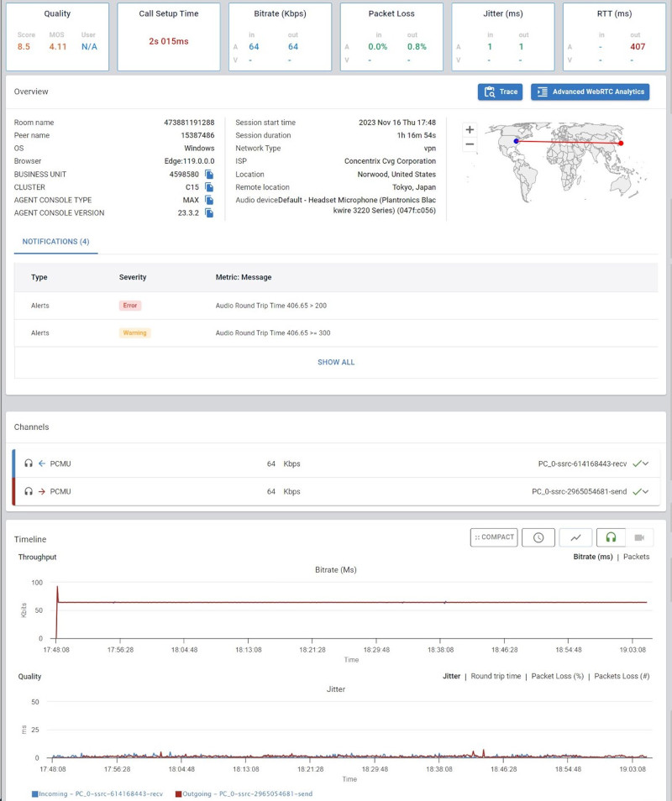This screenshot has height=801, width=672.
Task: Click the Call Setup Time 2s 015ms
Action: pos(169,41)
